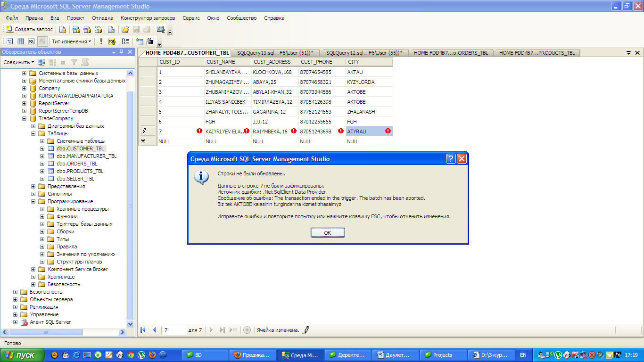Collapse the Таблицы folder node

coord(33,133)
